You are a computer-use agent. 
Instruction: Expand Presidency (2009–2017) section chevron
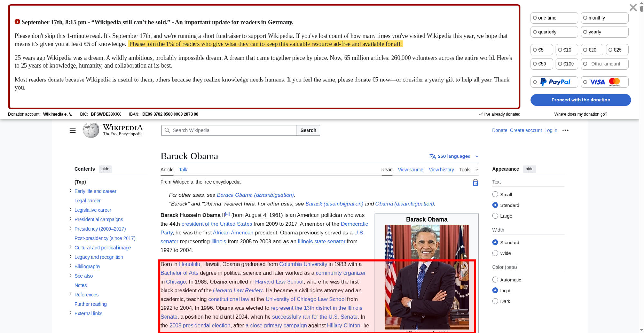(70, 228)
